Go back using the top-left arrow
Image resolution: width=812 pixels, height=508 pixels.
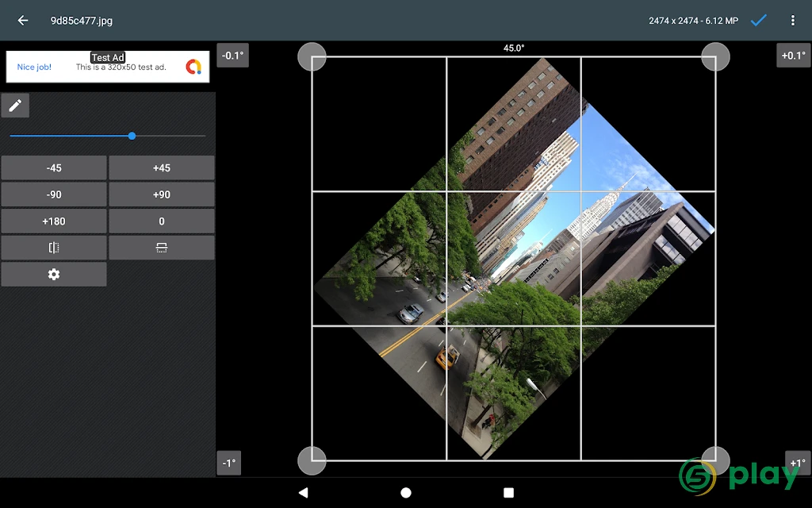pos(23,20)
